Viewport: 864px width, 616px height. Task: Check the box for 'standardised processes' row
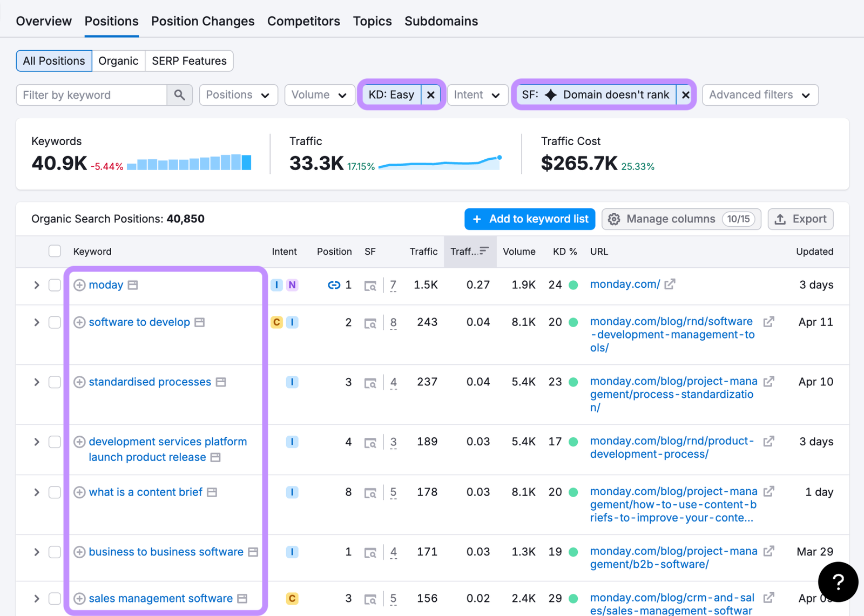tap(55, 382)
